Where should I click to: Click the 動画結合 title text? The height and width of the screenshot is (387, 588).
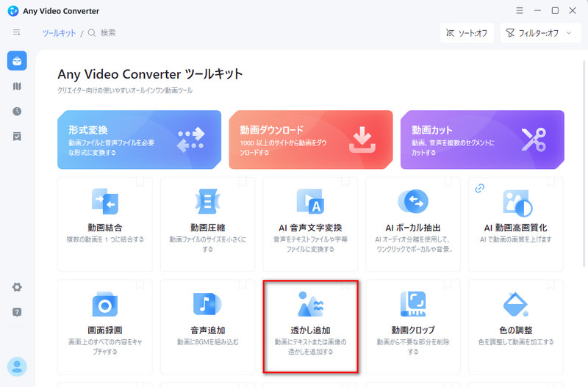point(105,228)
